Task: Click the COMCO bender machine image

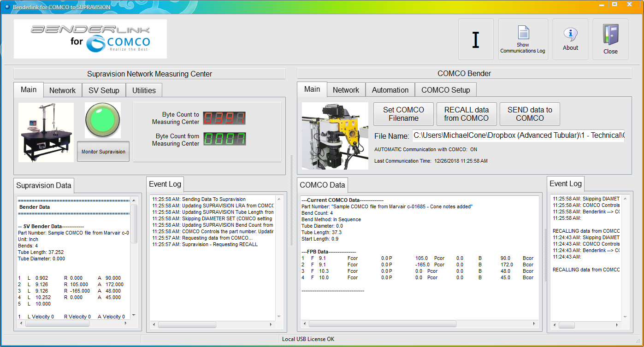Action: point(335,135)
